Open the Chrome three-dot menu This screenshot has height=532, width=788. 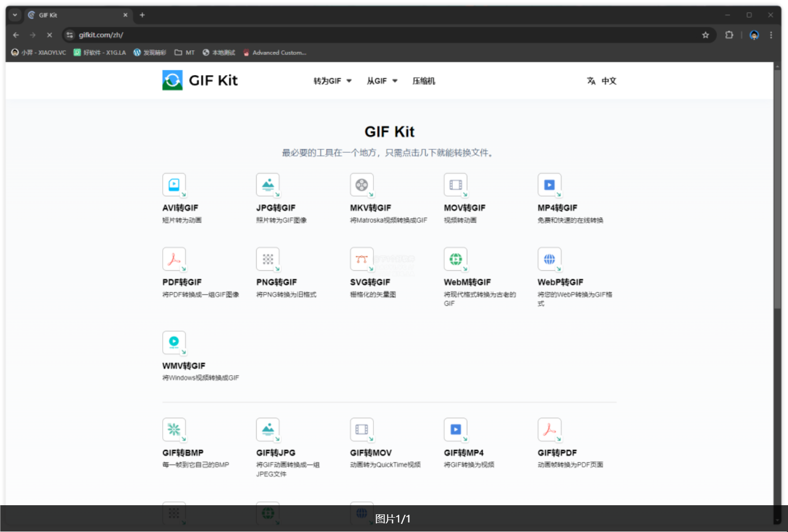click(x=771, y=35)
